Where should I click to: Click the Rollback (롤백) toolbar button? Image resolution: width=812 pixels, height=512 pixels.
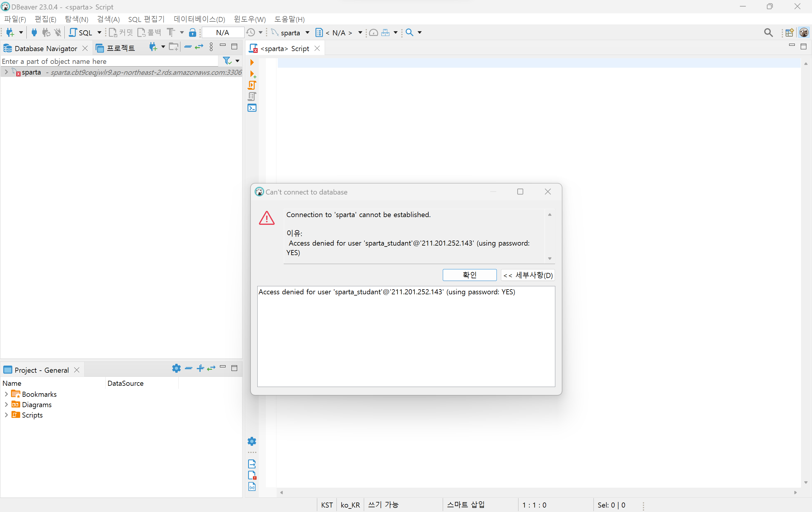pos(149,32)
